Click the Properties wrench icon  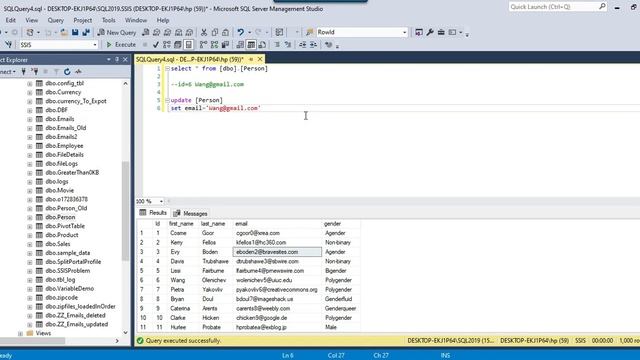[430, 32]
